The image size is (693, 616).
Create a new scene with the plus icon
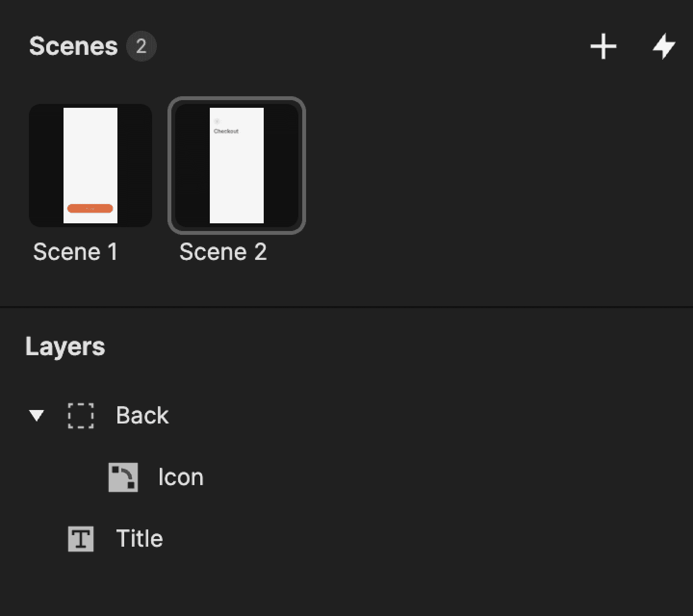tap(604, 47)
